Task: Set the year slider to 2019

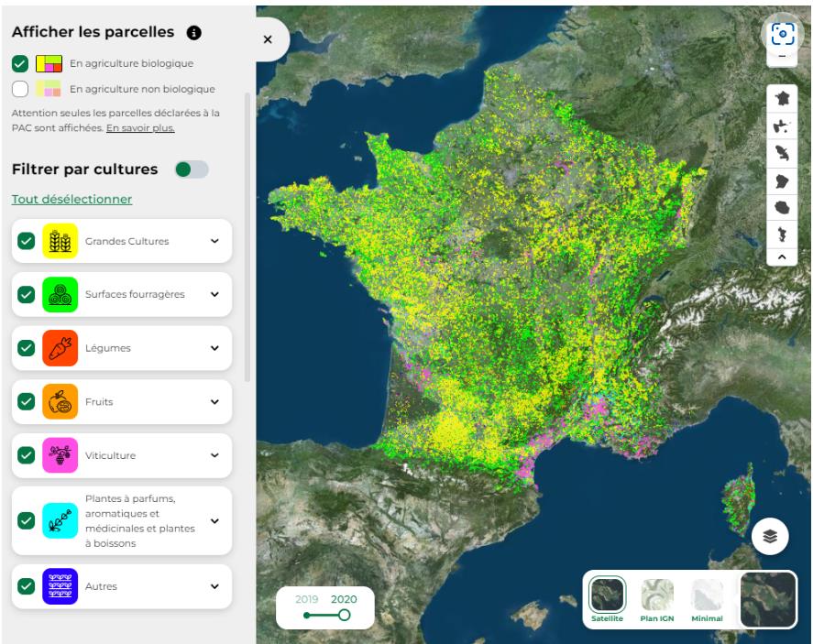Action: tap(306, 615)
